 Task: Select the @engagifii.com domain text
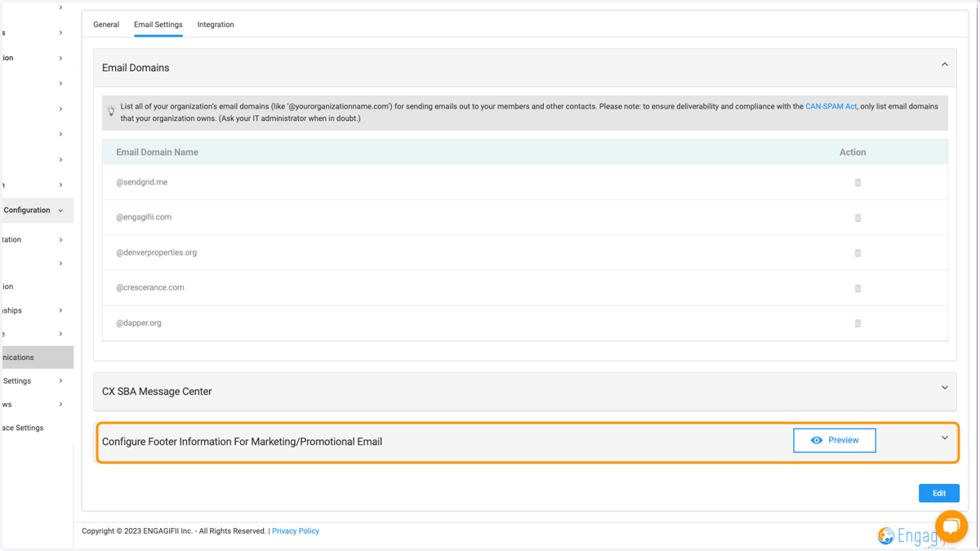pyautogui.click(x=144, y=217)
